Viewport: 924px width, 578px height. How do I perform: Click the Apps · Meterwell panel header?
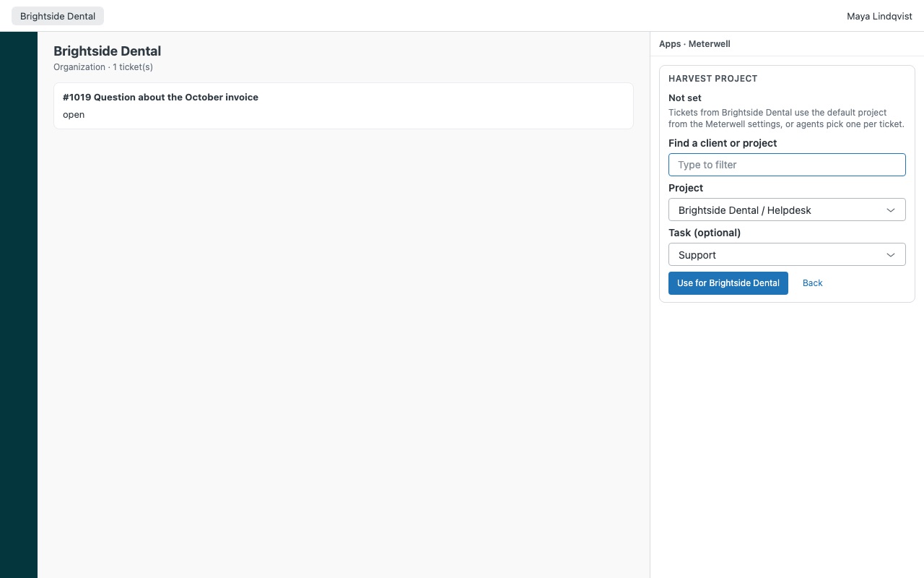coord(694,44)
